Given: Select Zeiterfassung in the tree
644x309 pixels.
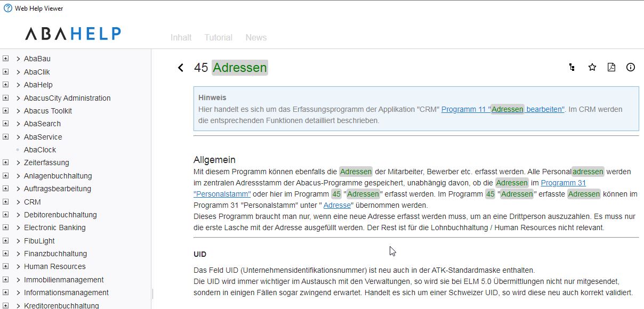Looking at the screenshot, I should [x=46, y=162].
